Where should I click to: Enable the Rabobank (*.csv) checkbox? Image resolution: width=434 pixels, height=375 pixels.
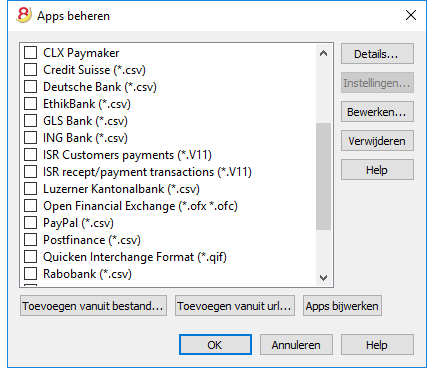pyautogui.click(x=30, y=274)
